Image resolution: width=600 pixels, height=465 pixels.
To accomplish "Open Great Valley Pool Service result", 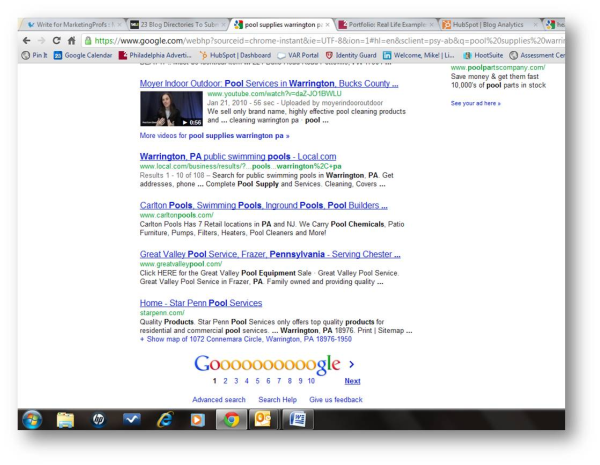I will [270, 254].
